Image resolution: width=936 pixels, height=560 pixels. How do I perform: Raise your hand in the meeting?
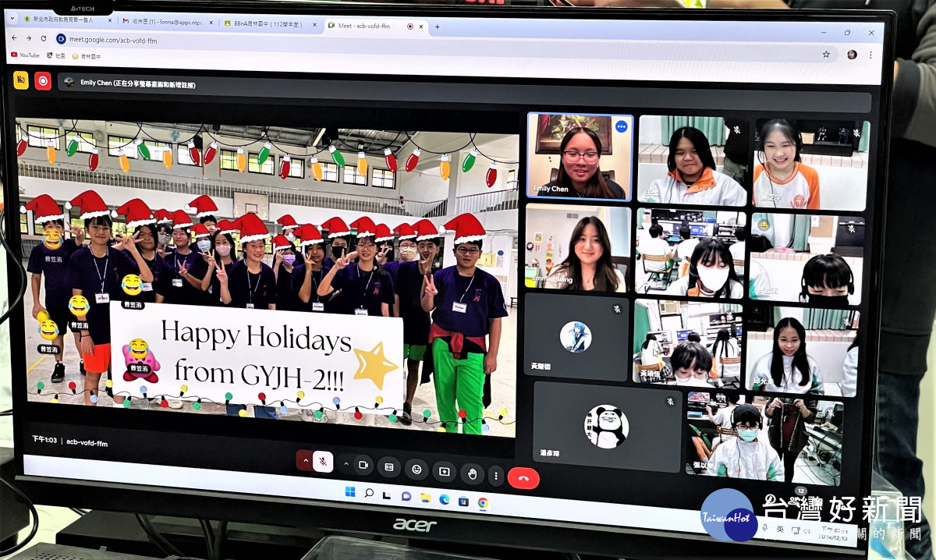coord(472,473)
